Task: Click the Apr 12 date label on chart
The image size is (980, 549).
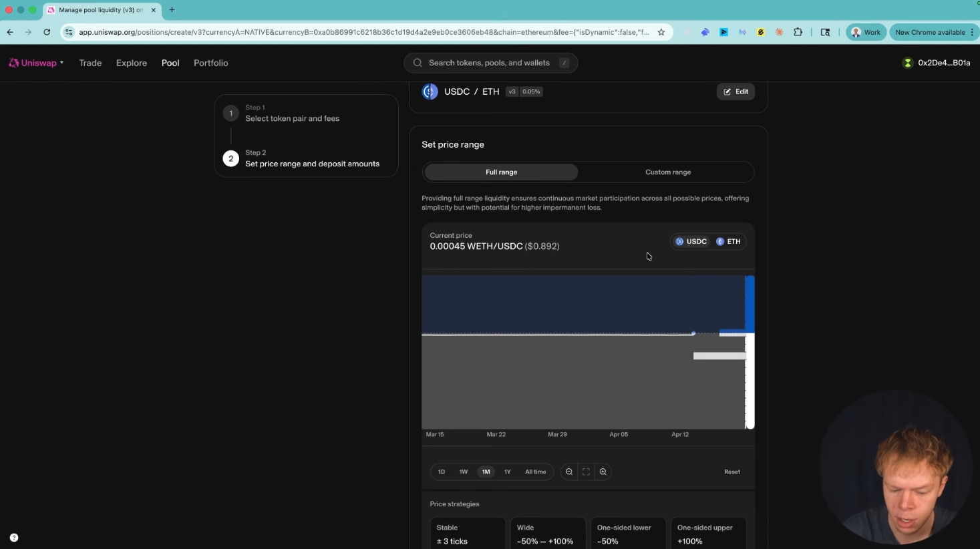Action: tap(680, 434)
